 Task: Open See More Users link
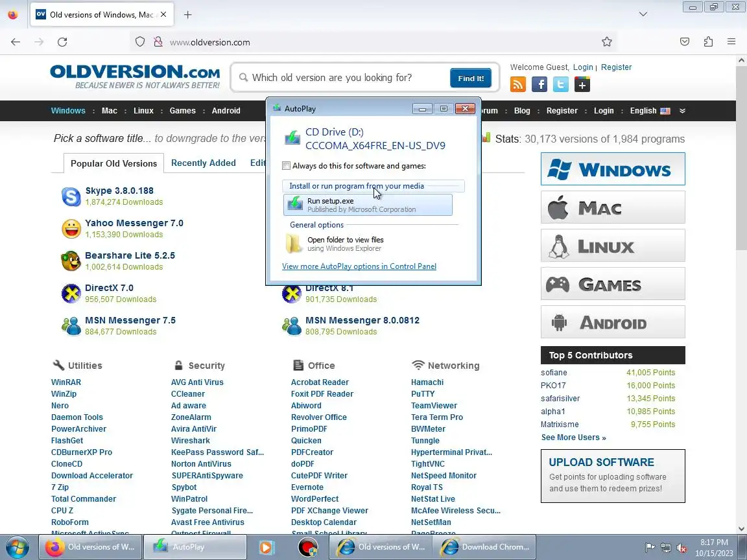(x=574, y=437)
